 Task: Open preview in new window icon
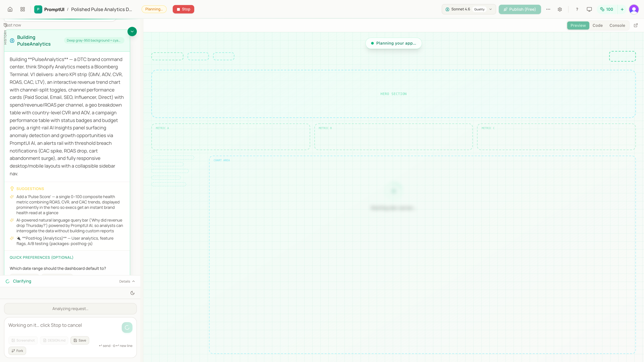pos(636,25)
